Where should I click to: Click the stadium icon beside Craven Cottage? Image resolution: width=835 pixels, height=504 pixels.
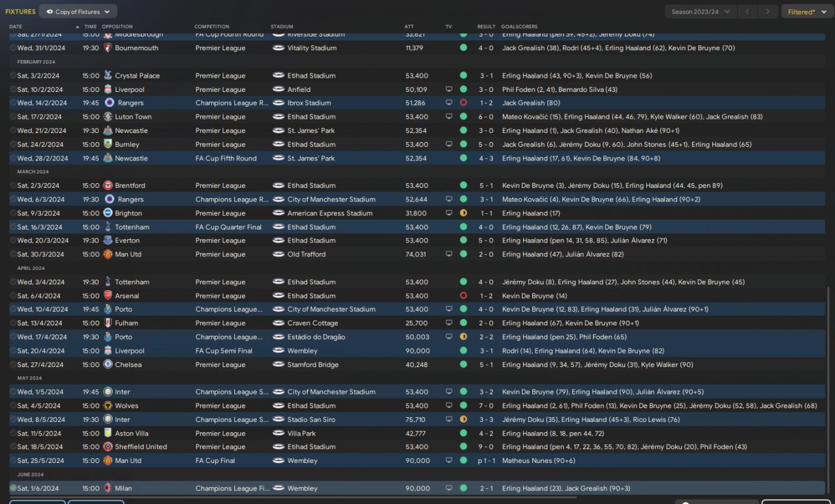pos(278,323)
